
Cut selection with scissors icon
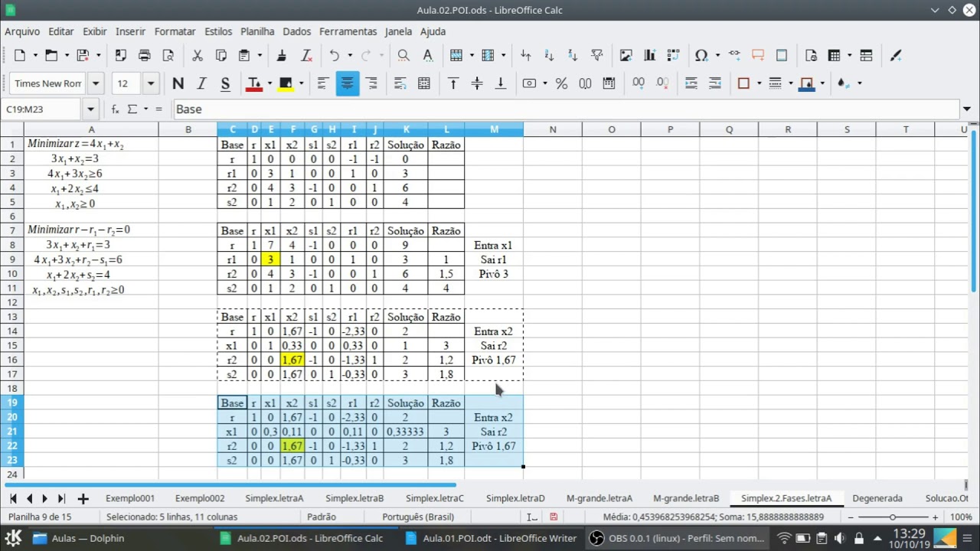[198, 55]
